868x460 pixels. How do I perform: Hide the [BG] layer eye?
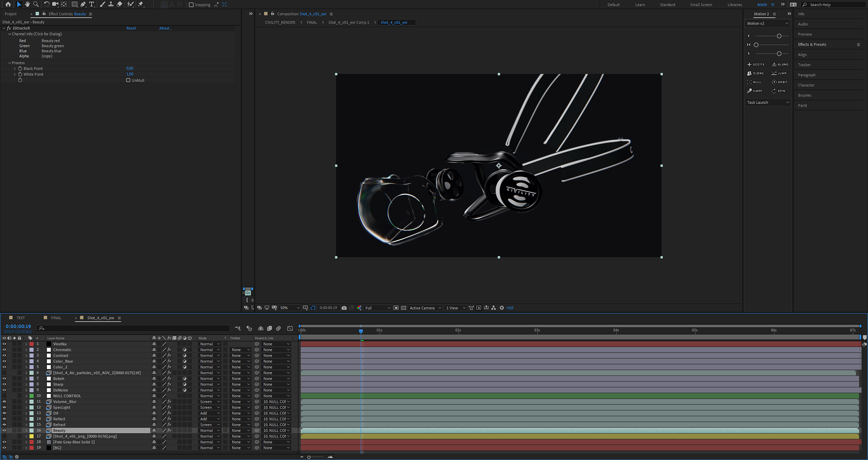5,448
